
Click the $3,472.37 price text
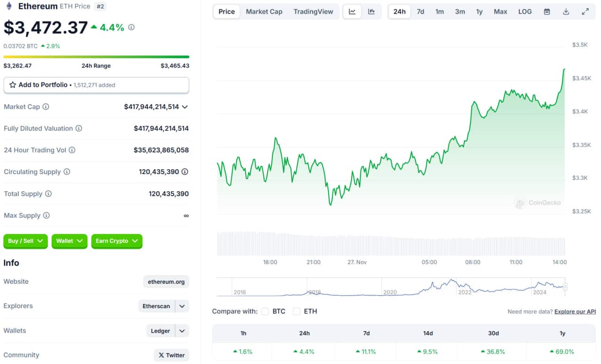46,28
